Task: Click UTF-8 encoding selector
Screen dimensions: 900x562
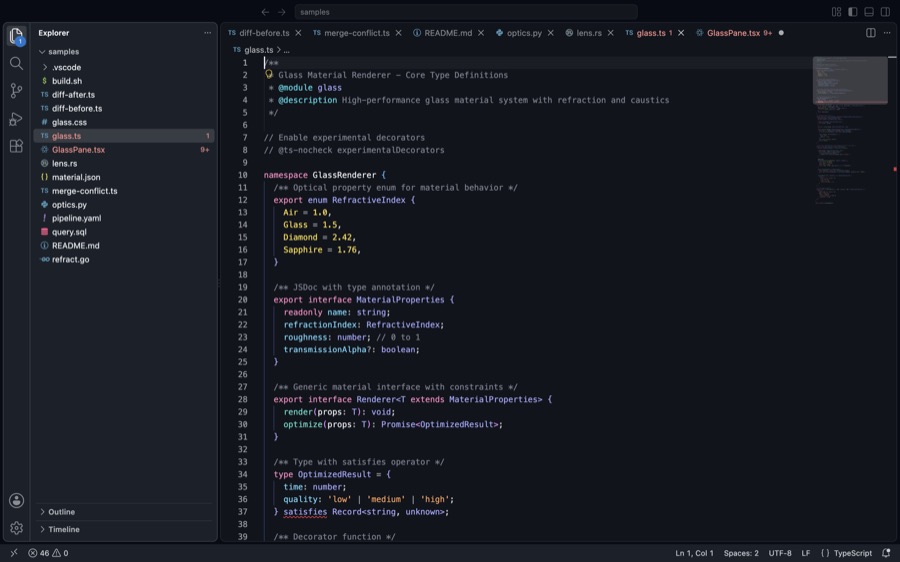Action: 779,553
